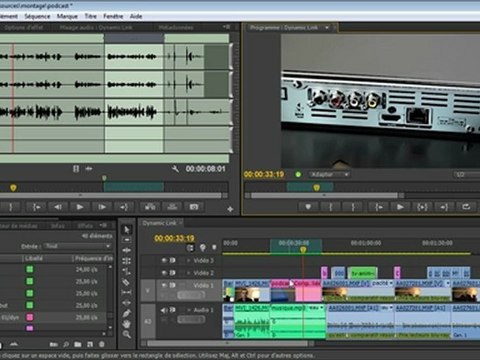Open the Fenêtre menu
The image size is (480, 360).
tap(113, 16)
